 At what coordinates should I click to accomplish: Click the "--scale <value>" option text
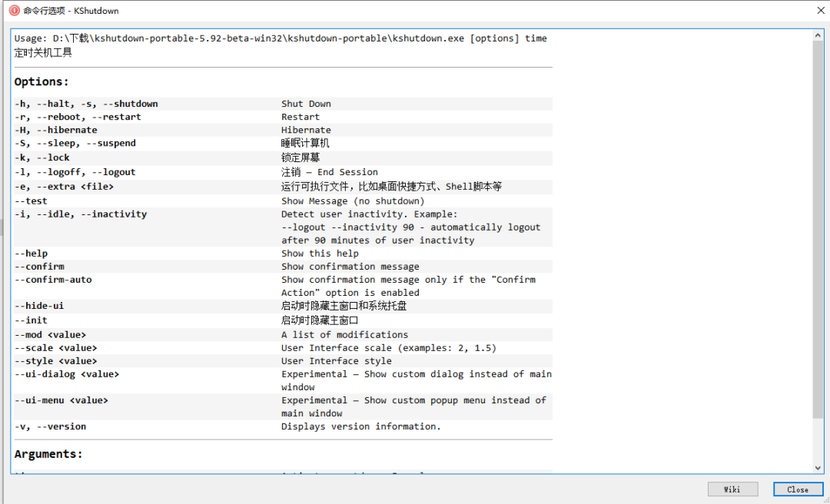tap(55, 348)
